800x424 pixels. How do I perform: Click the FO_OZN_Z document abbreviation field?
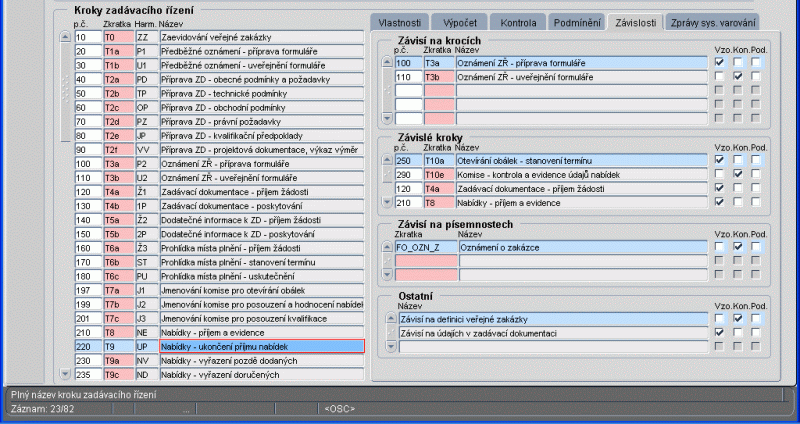(x=426, y=247)
